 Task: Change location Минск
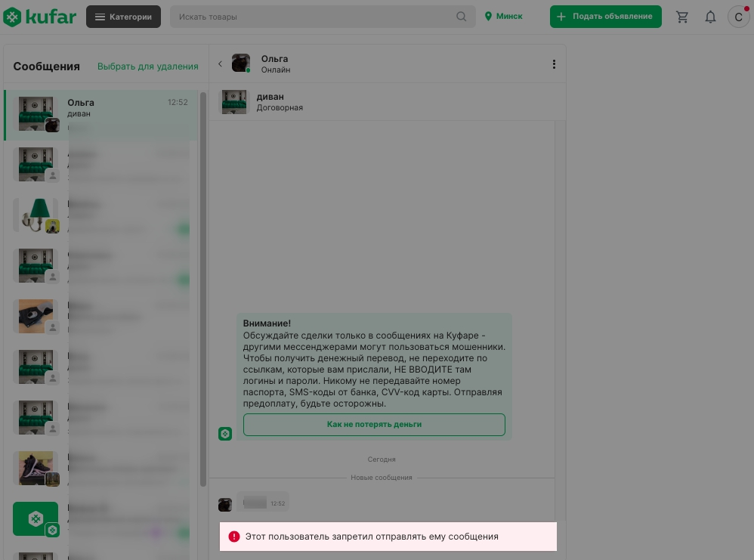503,17
